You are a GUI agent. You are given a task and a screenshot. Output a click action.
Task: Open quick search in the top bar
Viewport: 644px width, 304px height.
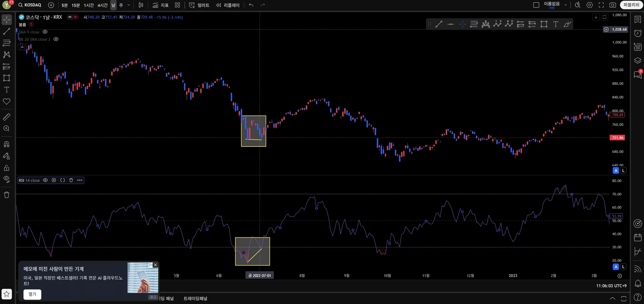[x=578, y=5]
